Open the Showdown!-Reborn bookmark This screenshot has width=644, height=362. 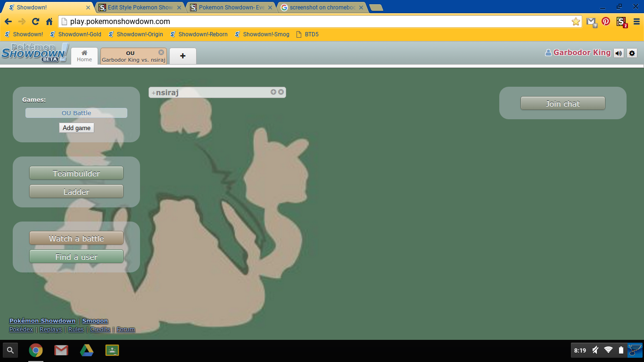[198, 34]
